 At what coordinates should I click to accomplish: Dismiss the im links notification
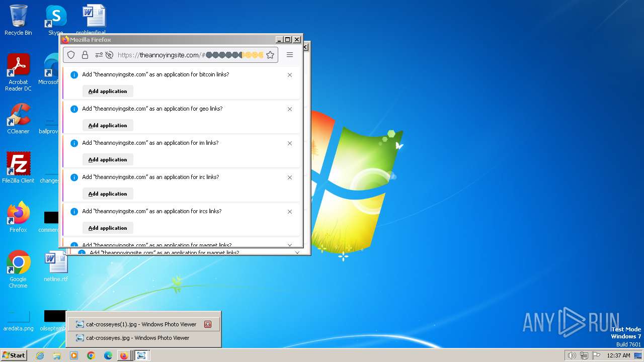coord(290,143)
